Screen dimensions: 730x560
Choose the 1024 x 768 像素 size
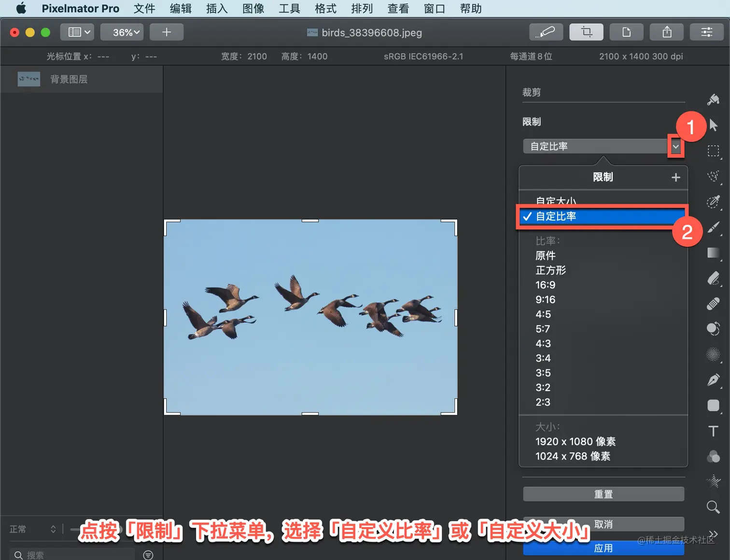(573, 456)
